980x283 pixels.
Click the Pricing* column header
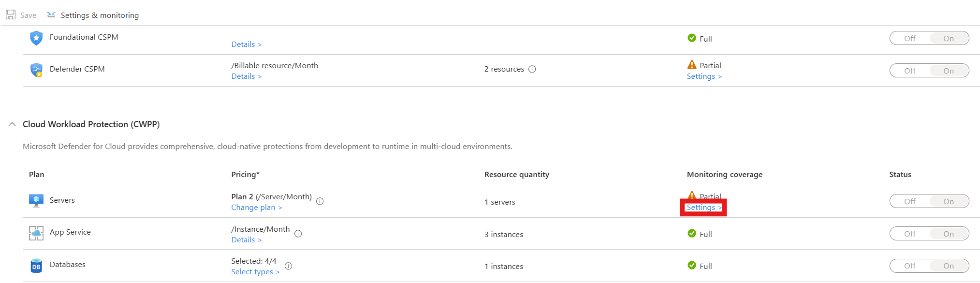pyautogui.click(x=245, y=175)
